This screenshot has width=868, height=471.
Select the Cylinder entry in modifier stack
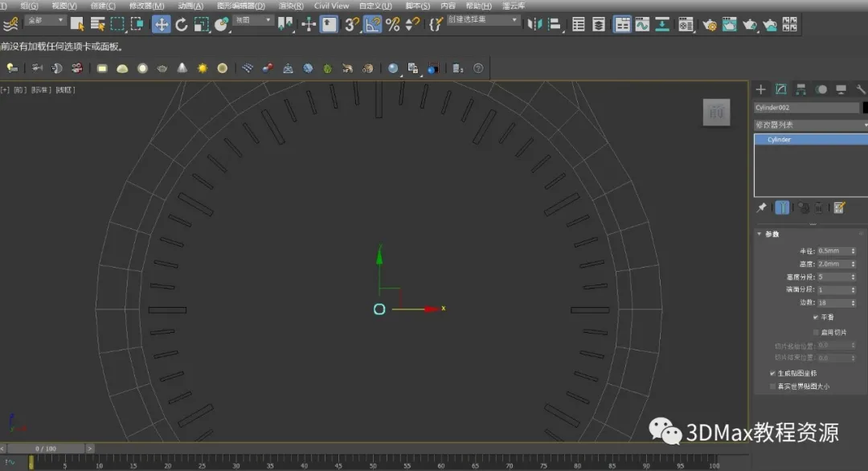pyautogui.click(x=811, y=140)
